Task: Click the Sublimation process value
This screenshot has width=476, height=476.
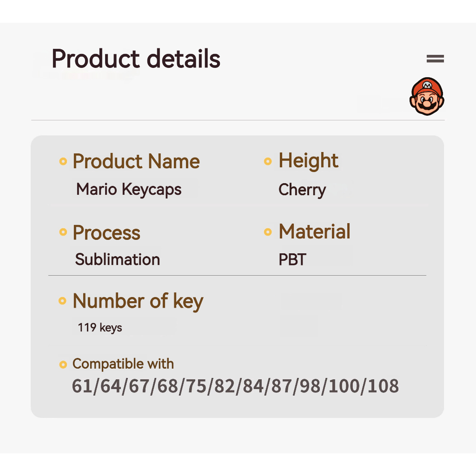Action: 118,259
